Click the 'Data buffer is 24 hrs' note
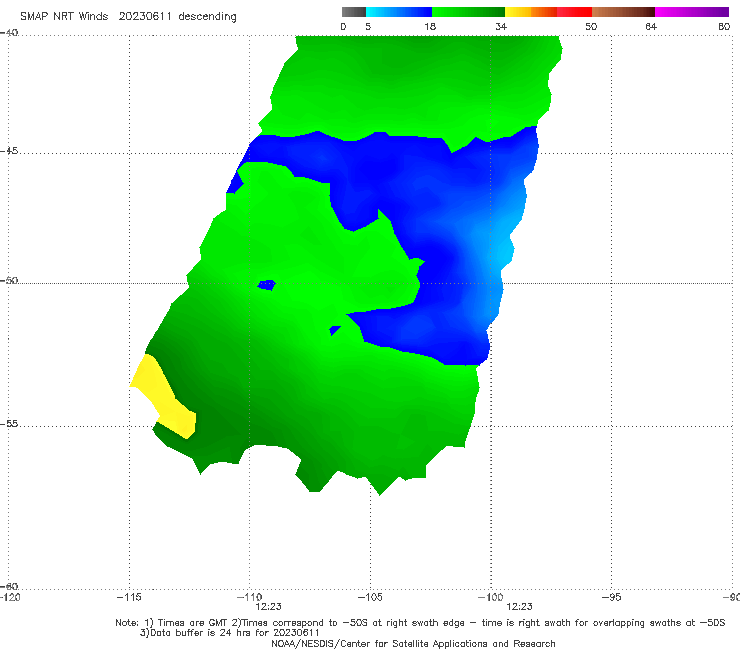740x650 pixels. pyautogui.click(x=229, y=633)
